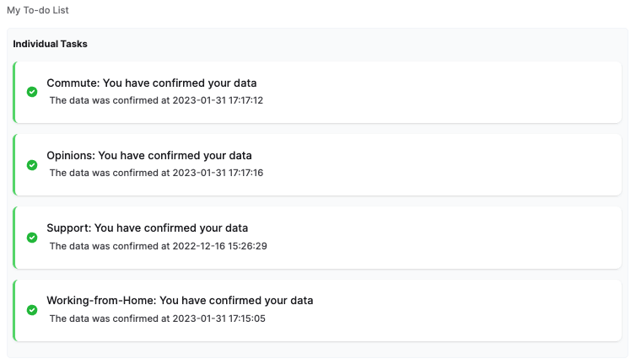The image size is (636, 364).
Task: Click the green left border of Opinions card
Action: 14,164
